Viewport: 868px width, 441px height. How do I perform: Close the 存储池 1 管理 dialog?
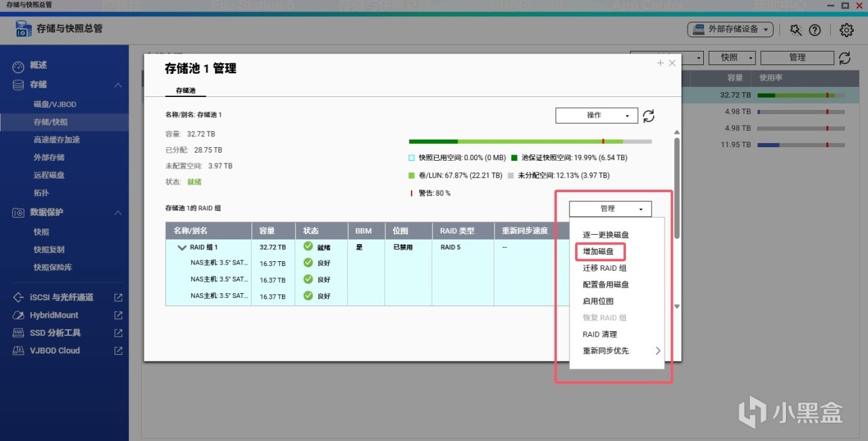point(672,63)
